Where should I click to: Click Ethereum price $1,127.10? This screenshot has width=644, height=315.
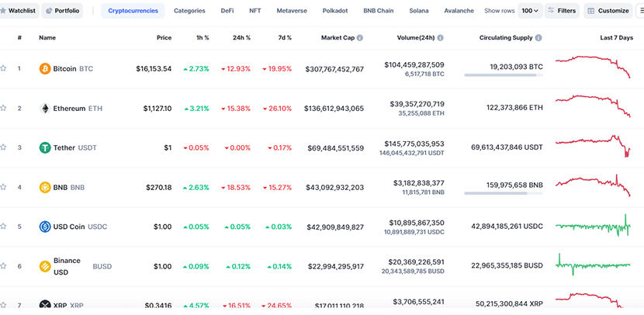(158, 109)
